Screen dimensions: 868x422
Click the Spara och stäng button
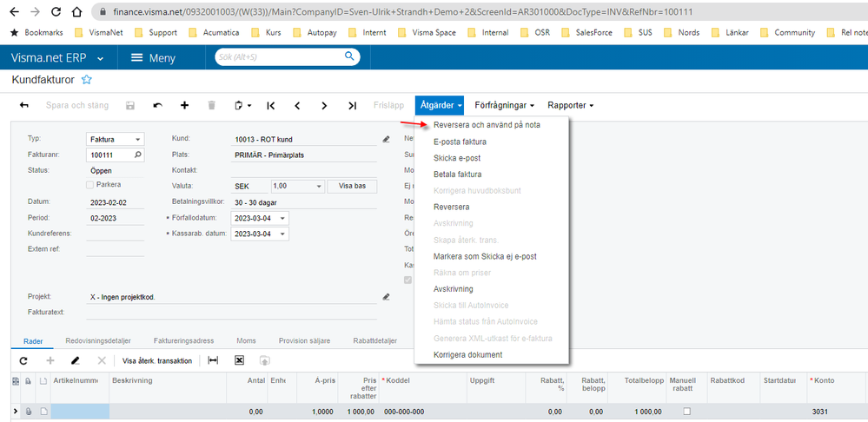point(77,105)
